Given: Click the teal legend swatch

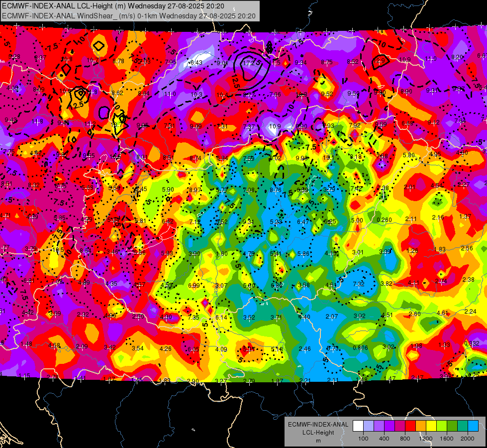Looking at the screenshot, I should click(x=463, y=426).
